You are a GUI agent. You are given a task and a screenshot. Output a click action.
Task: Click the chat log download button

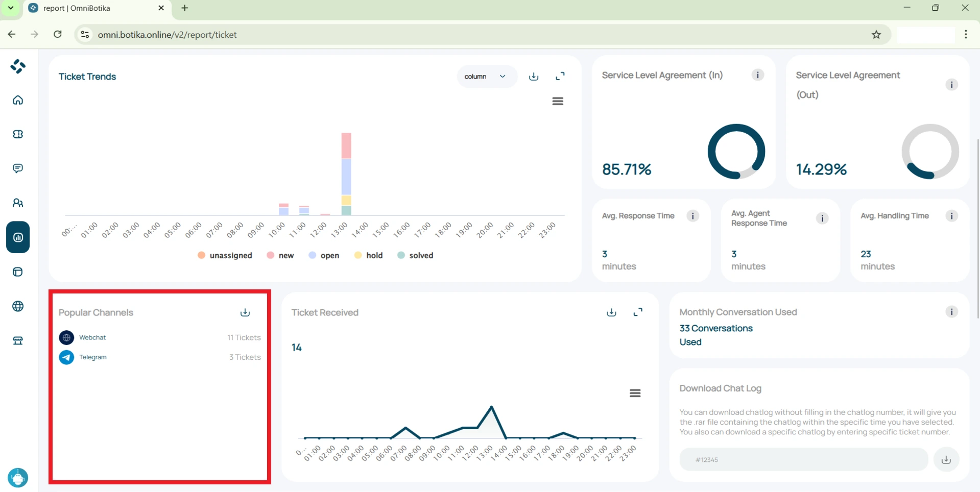pyautogui.click(x=946, y=460)
